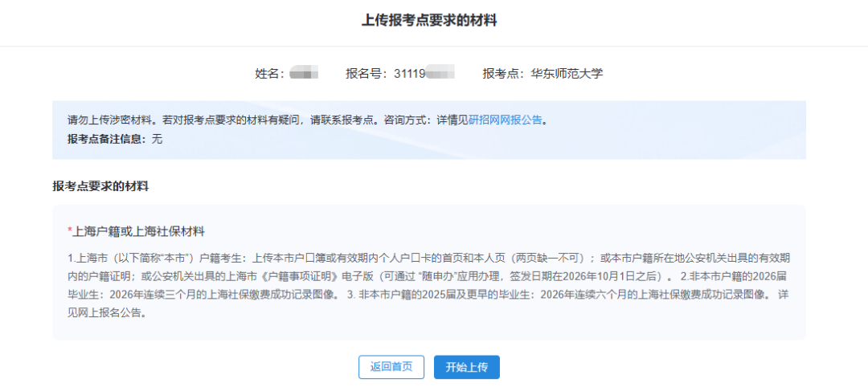The width and height of the screenshot is (868, 391).
Task: Click the 上海户籍或上海社保材料 requirement title
Action: pyautogui.click(x=136, y=230)
